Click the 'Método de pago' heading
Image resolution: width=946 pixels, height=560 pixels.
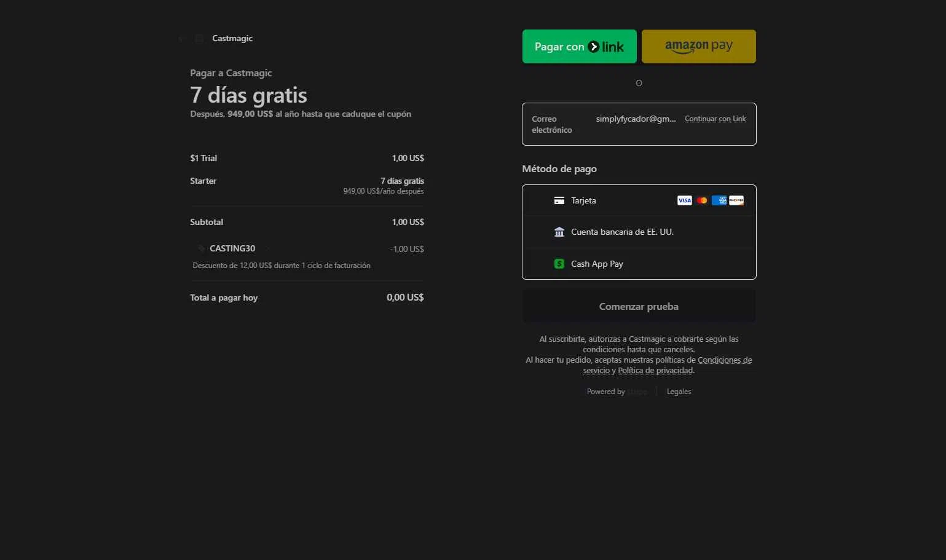tap(559, 168)
